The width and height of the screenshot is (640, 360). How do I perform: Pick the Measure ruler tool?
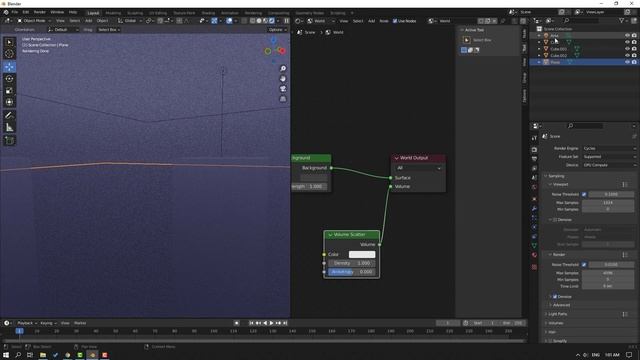click(9, 128)
